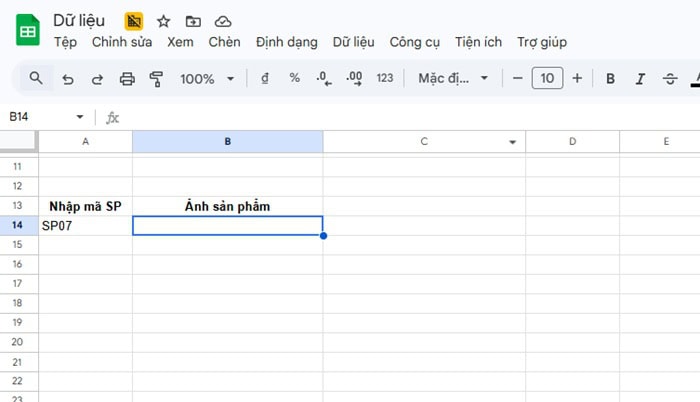This screenshot has height=402, width=700.
Task: Expand the default font dropdown
Action: [453, 78]
